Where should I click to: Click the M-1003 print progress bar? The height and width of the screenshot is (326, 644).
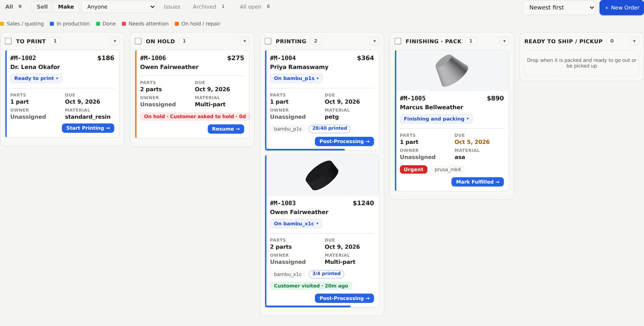tap(323, 306)
